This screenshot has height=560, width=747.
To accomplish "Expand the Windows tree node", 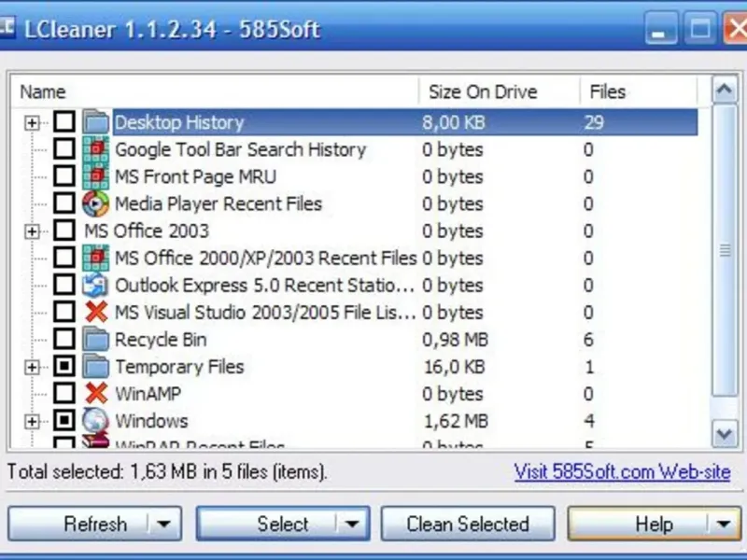I will (32, 422).
